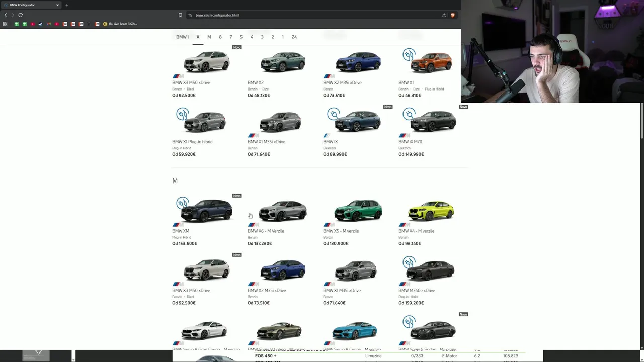This screenshot has height=362, width=644.
Task: Open the green BMW X5 M verzije image
Action: [358, 210]
